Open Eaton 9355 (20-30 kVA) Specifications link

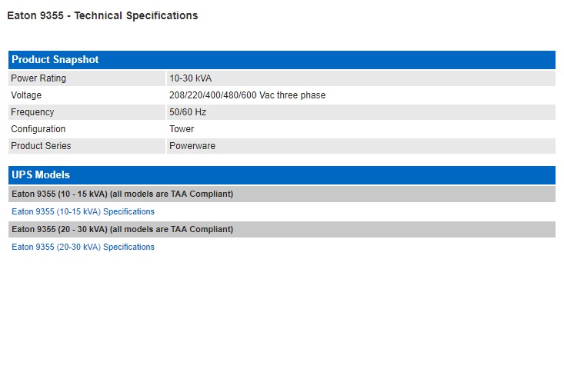pyautogui.click(x=83, y=247)
